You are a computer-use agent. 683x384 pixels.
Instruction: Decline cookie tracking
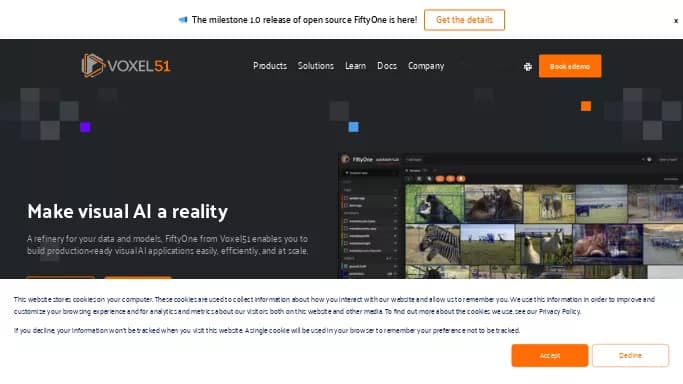tap(630, 355)
